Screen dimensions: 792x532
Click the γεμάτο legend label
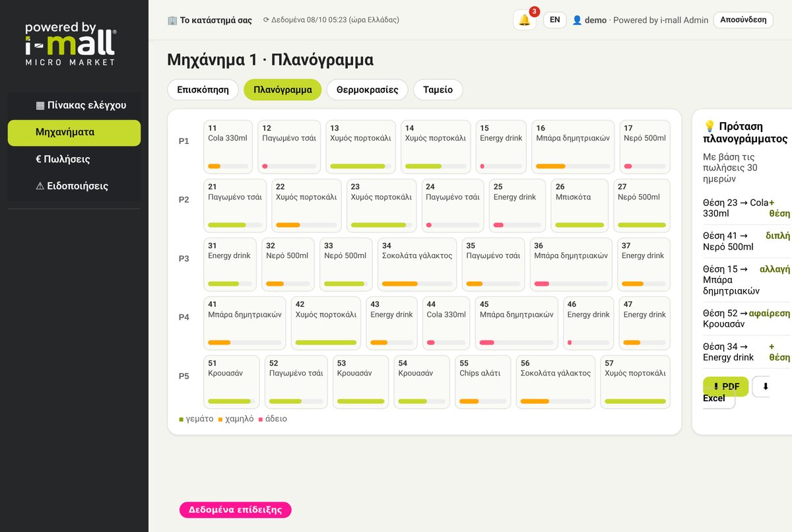click(199, 419)
